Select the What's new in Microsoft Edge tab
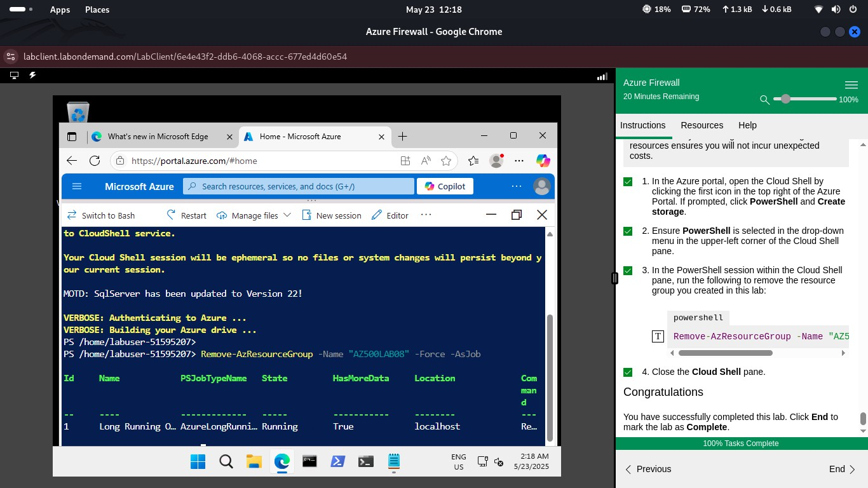 (159, 136)
